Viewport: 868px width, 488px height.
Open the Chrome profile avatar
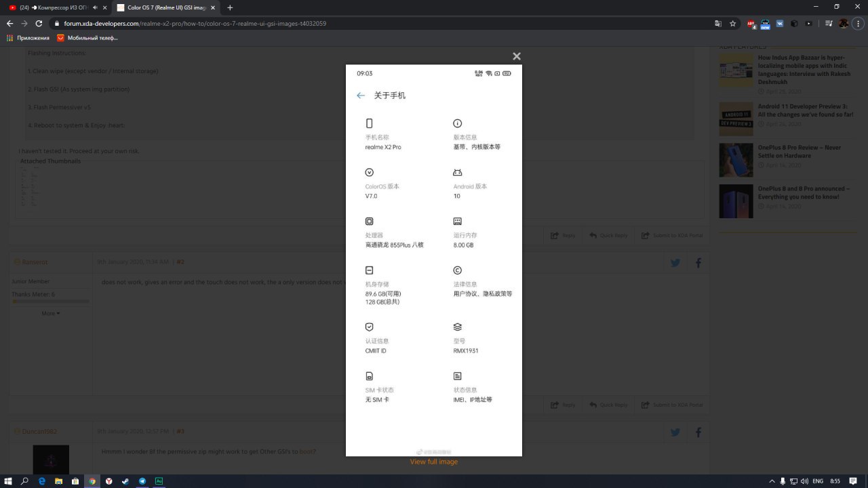[843, 23]
